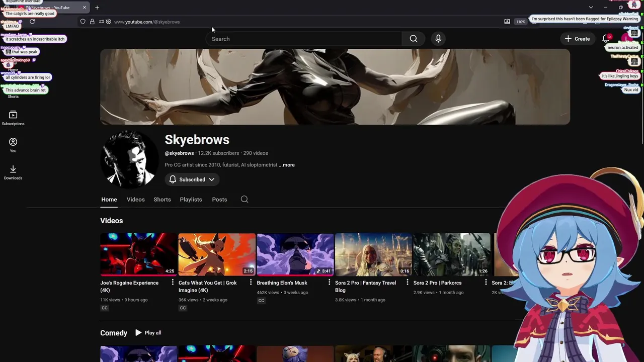Screen dimensions: 644x362
Task: Click the Skyebrows channel avatar
Action: click(x=129, y=160)
